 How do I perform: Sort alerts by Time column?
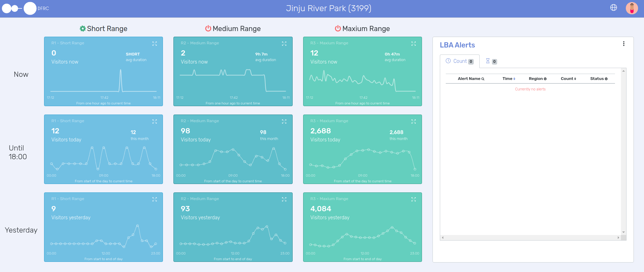[x=514, y=79]
